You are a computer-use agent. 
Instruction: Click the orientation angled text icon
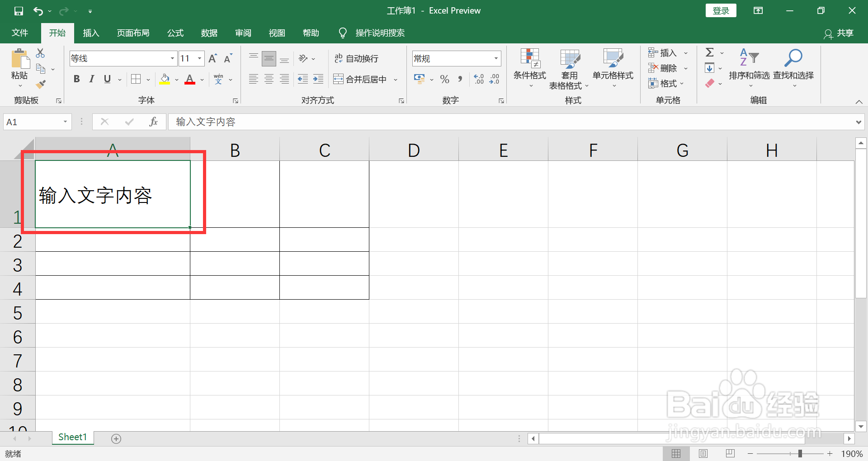(x=303, y=58)
